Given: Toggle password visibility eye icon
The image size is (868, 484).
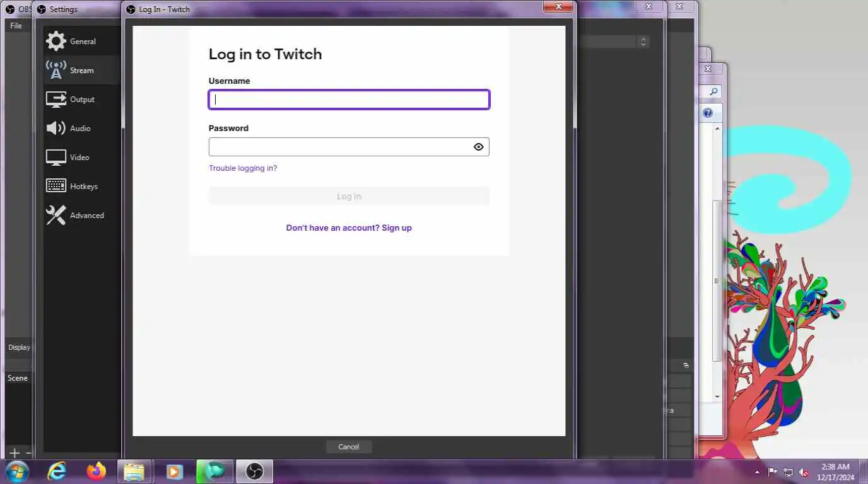Looking at the screenshot, I should 479,147.
